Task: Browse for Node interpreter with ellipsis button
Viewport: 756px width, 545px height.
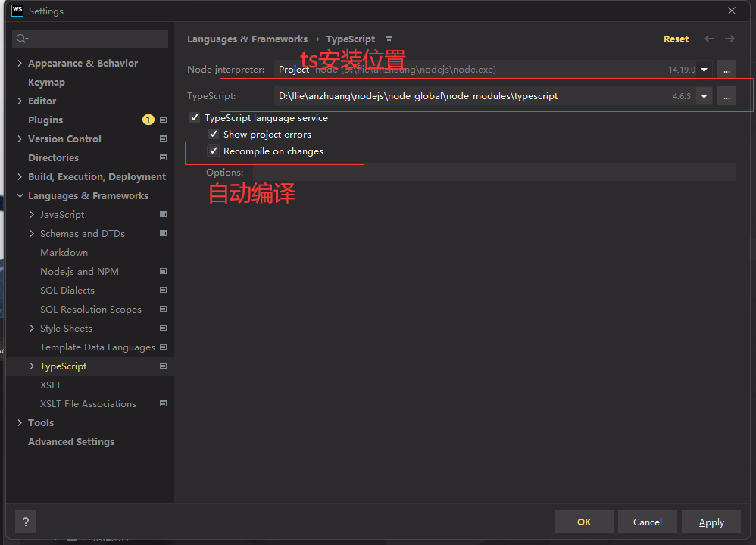Action: 726,70
